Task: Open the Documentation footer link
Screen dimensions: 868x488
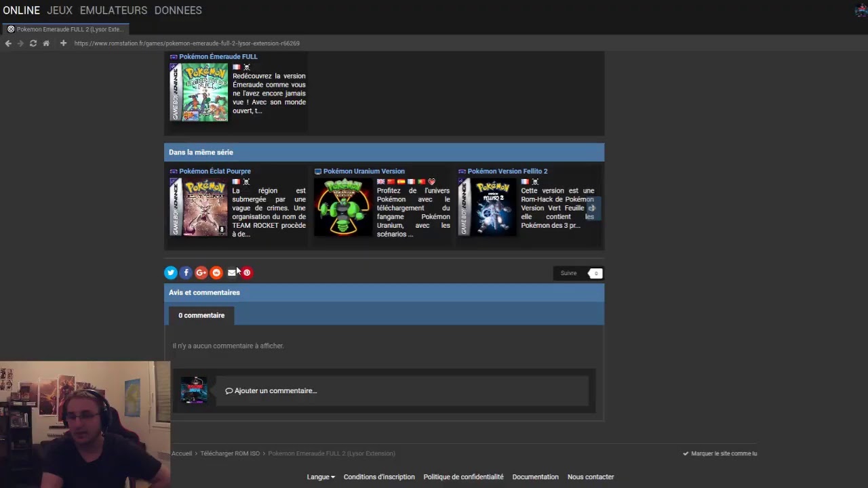Action: (535, 477)
